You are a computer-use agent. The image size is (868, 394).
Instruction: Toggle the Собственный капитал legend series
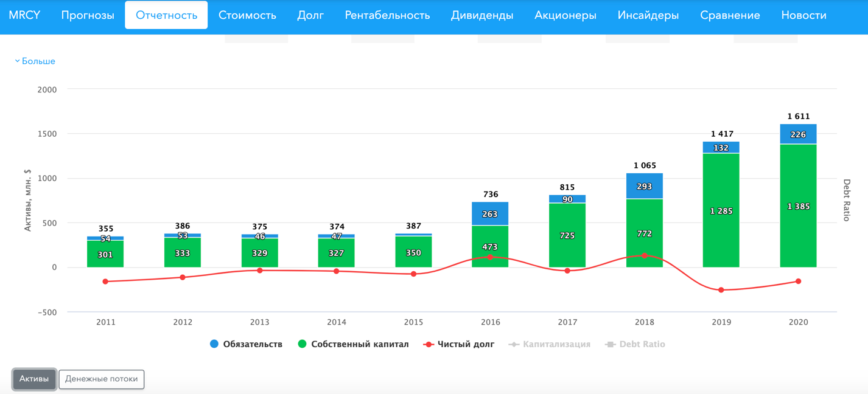(x=353, y=344)
